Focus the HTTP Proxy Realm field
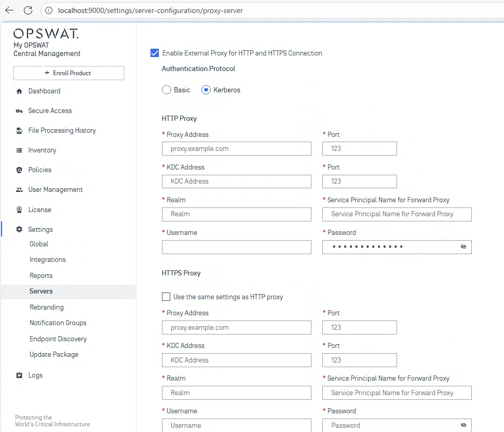The width and height of the screenshot is (504, 432). click(x=237, y=214)
